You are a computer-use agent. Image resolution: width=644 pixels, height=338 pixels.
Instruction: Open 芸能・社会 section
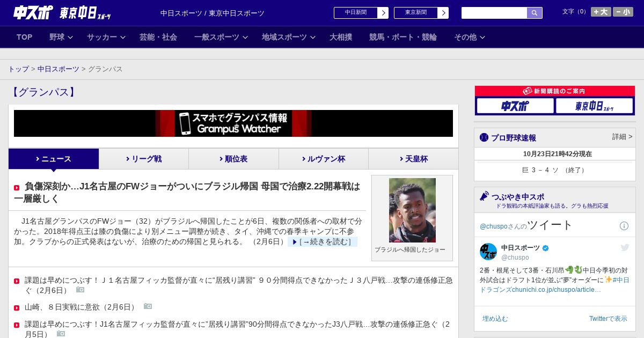coord(158,37)
